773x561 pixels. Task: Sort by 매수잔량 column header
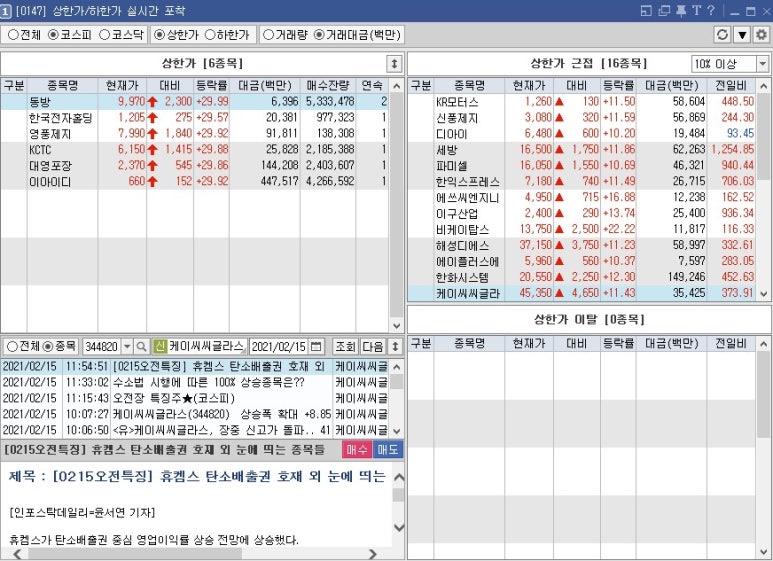(328, 86)
